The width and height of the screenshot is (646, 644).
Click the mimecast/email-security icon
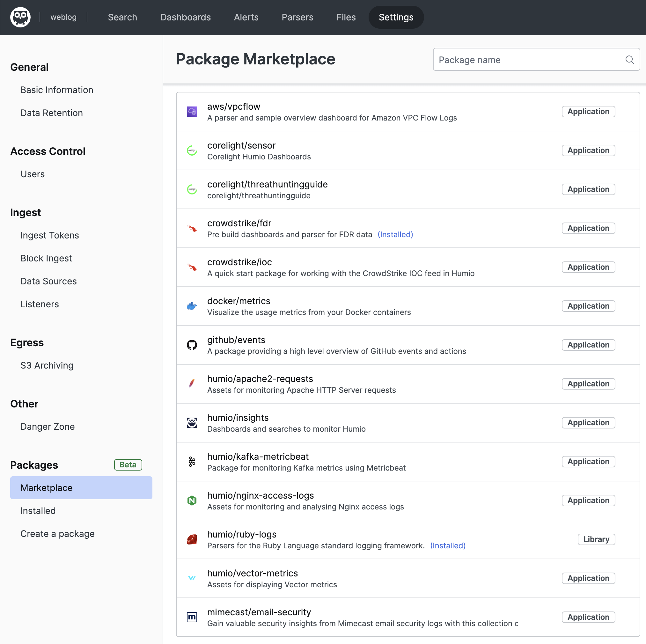192,617
